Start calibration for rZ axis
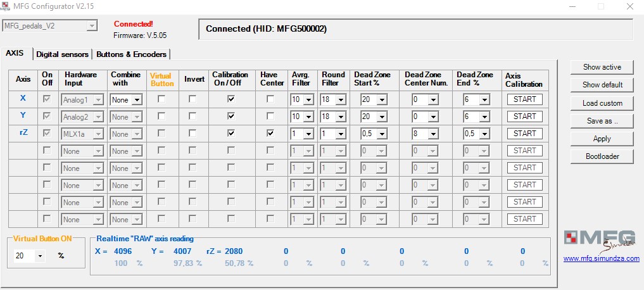 (524, 134)
